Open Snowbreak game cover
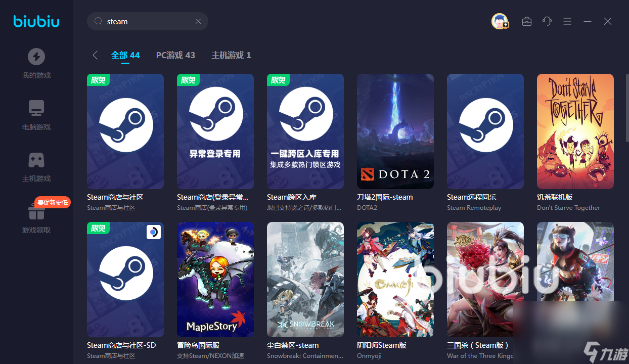The height and width of the screenshot is (364, 629). 305,280
